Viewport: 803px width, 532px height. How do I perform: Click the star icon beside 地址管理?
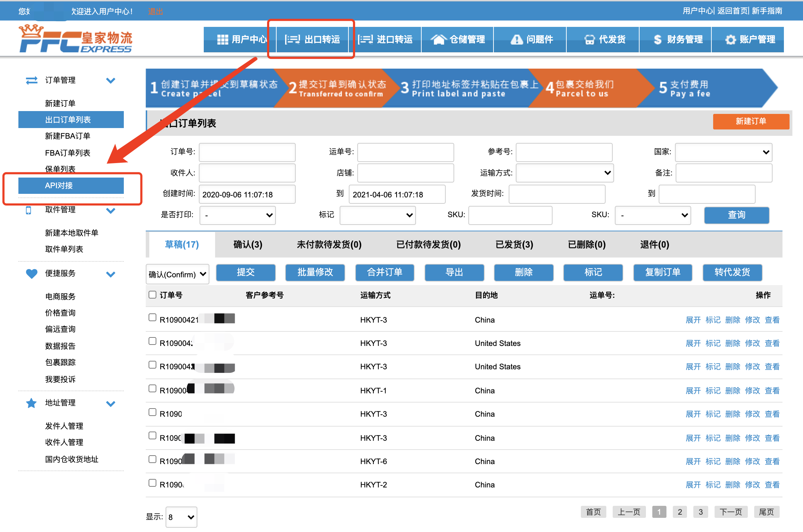coord(31,403)
